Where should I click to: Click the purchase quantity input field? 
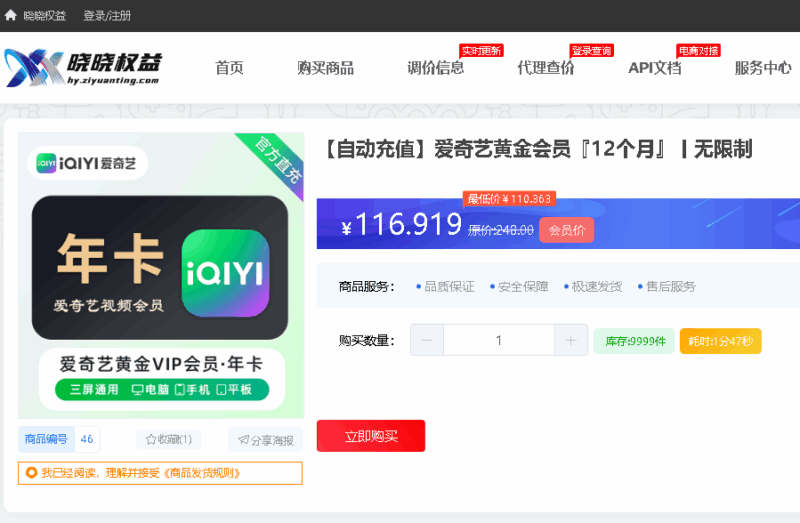(499, 341)
